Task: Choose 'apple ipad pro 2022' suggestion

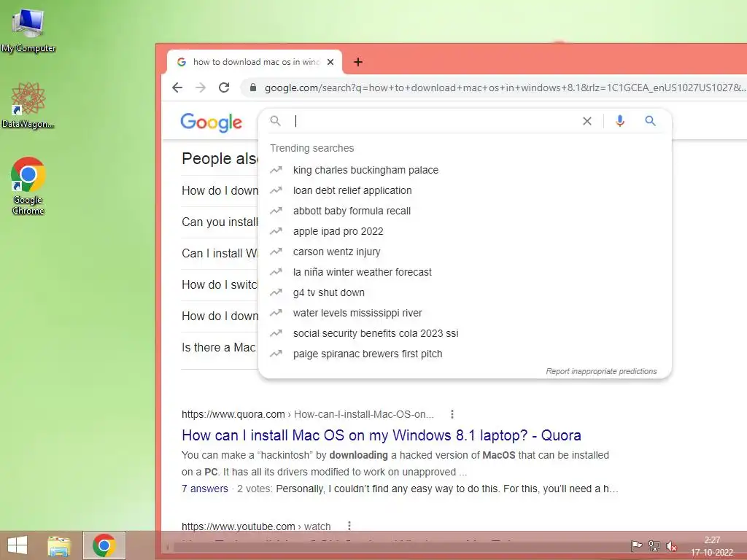Action: 465,231
